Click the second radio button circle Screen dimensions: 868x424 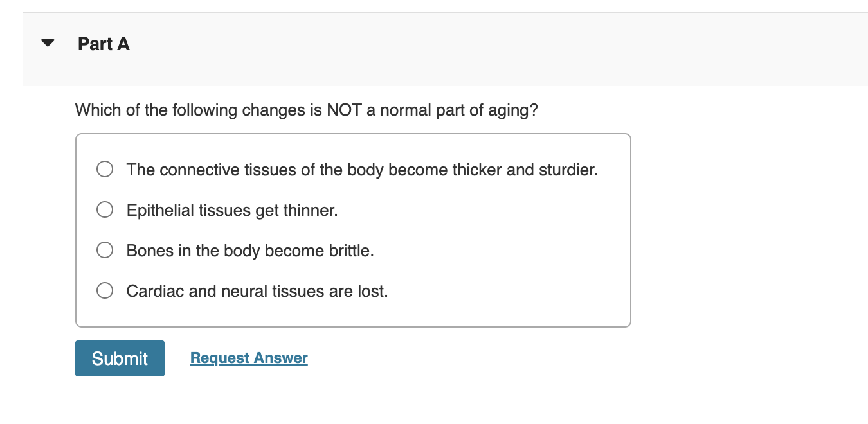coord(104,209)
